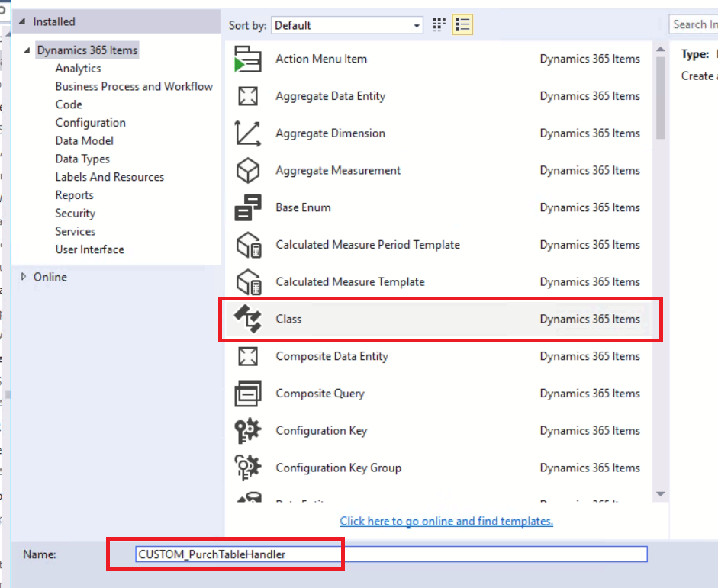Select the User Interface category
The height and width of the screenshot is (588, 718).
click(90, 249)
